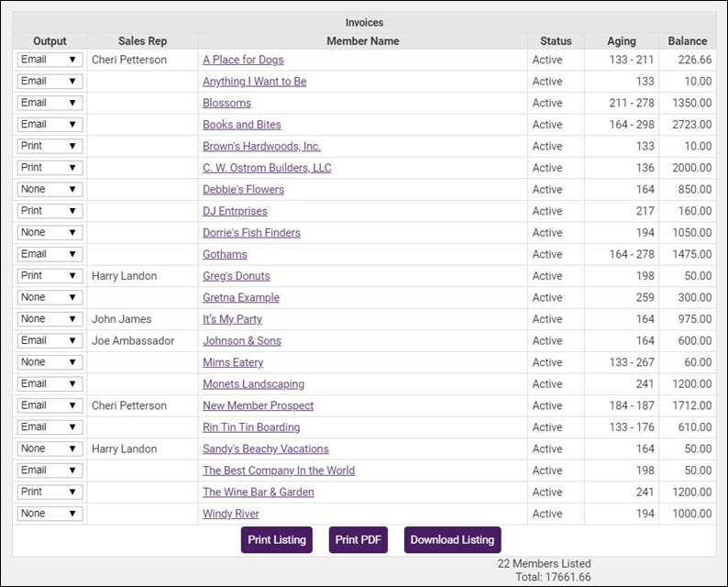Screen dimensions: 728x587
Task: Click the Print Listing button
Action: [x=277, y=539]
